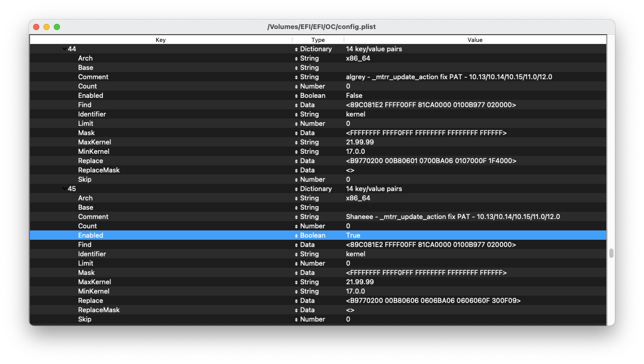This screenshot has height=364, width=644.
Task: Click stepper icon on entry 44 Skip row
Action: [296, 180]
